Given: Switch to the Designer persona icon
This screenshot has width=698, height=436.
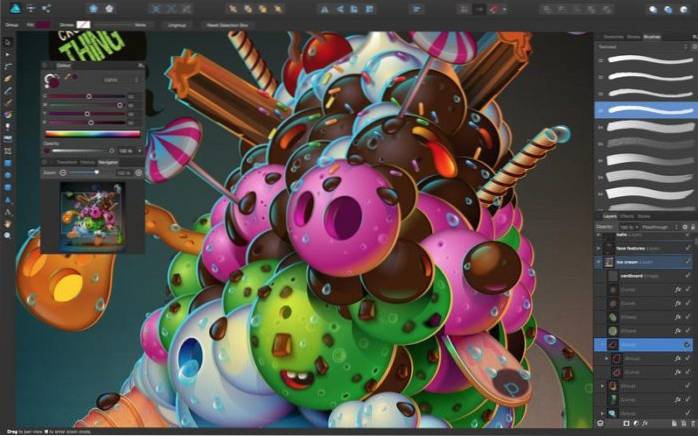Looking at the screenshot, I should (15, 8).
